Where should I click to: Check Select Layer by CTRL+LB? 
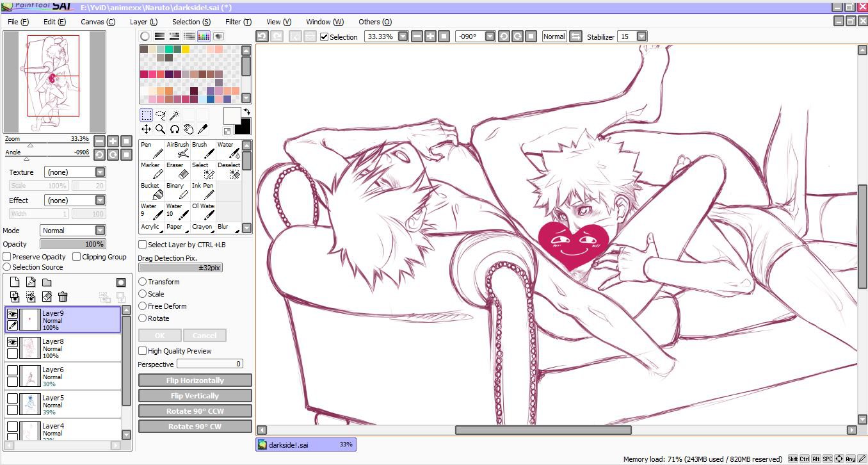tap(143, 245)
